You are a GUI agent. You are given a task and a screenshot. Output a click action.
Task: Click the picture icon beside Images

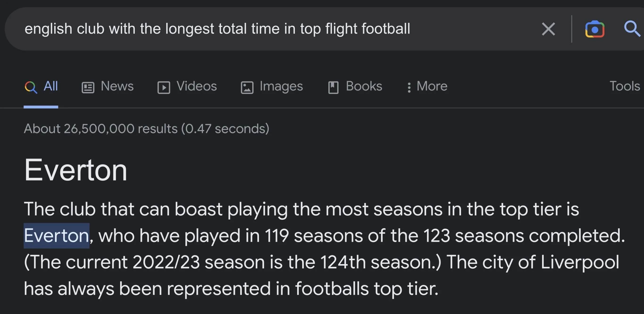point(247,87)
